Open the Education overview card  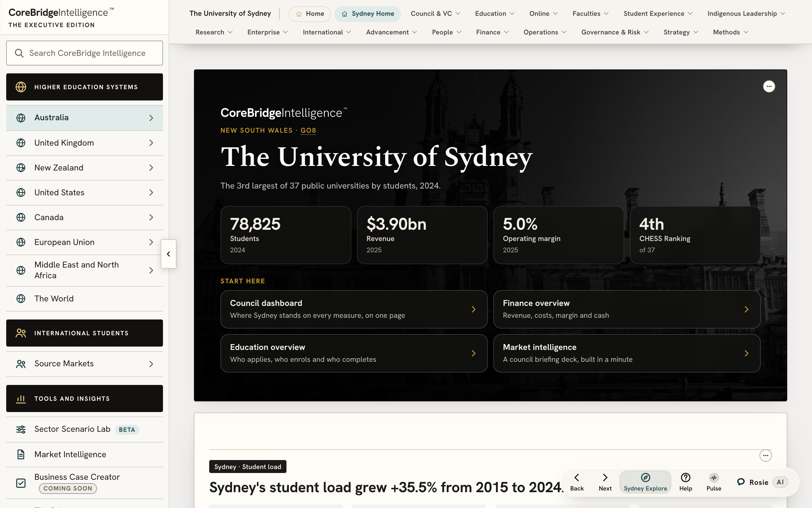click(x=354, y=353)
